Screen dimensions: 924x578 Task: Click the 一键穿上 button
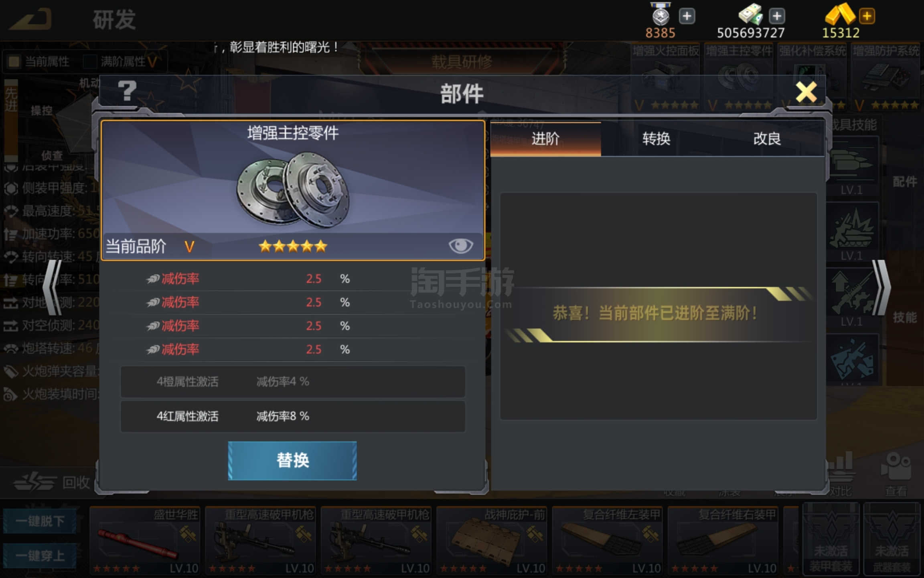[40, 556]
